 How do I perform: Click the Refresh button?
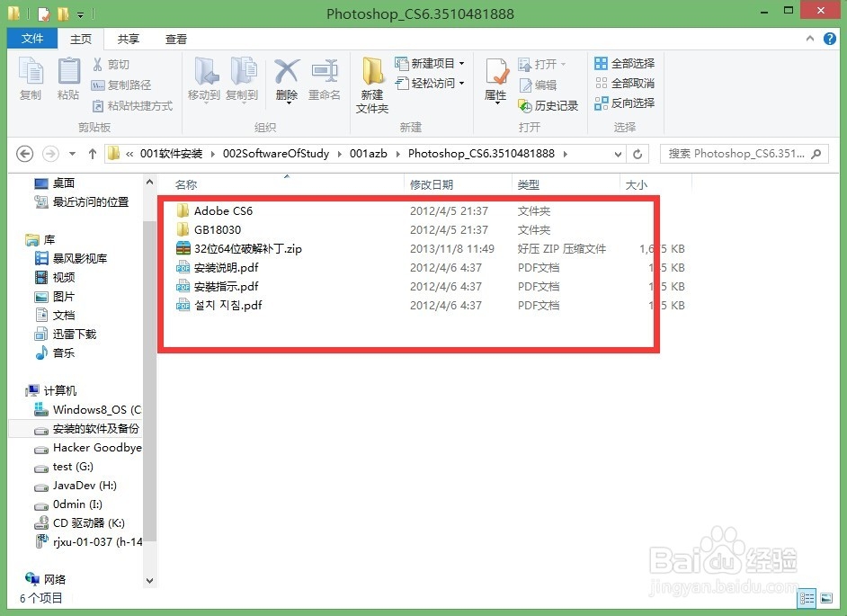[x=637, y=154]
